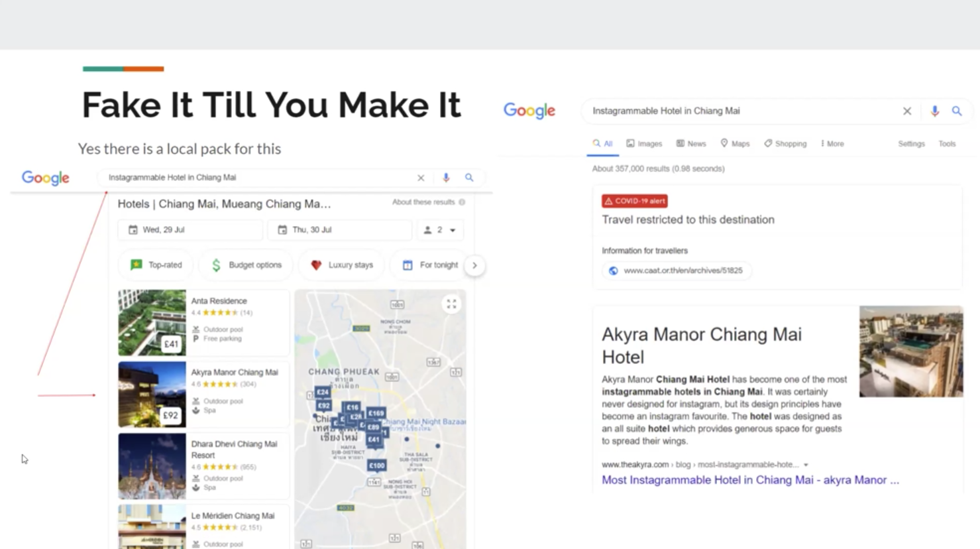Click the About these results info icon

click(x=462, y=202)
